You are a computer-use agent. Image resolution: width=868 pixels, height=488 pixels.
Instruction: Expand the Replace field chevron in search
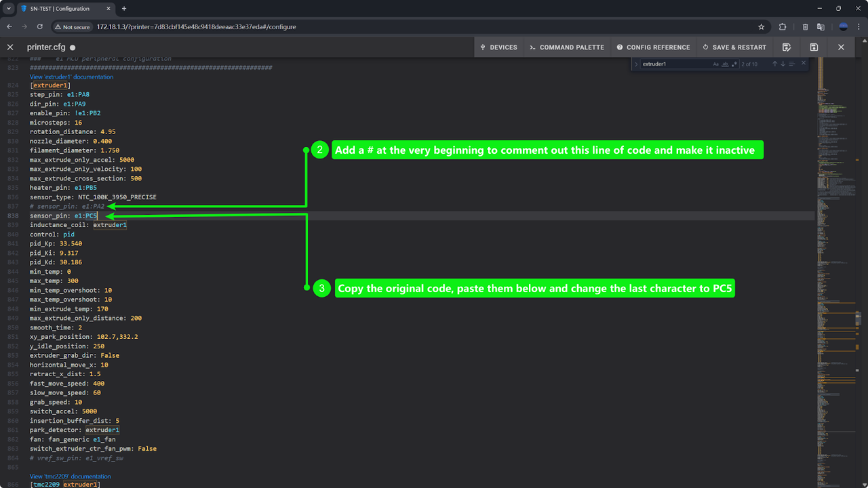tap(636, 64)
